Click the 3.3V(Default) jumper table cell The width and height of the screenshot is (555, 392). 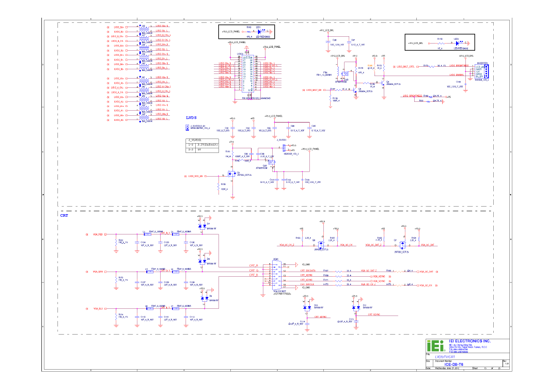pos(208,145)
